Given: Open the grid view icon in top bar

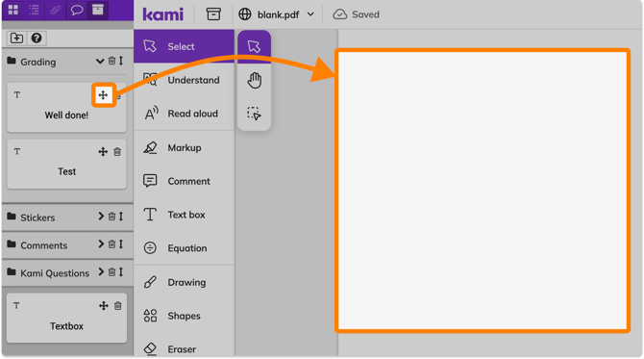Looking at the screenshot, I should tap(13, 10).
